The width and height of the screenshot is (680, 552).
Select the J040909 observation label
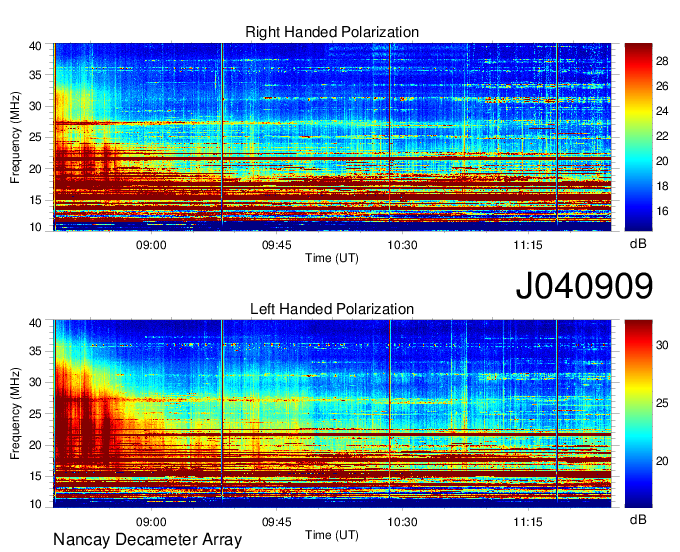point(584,285)
